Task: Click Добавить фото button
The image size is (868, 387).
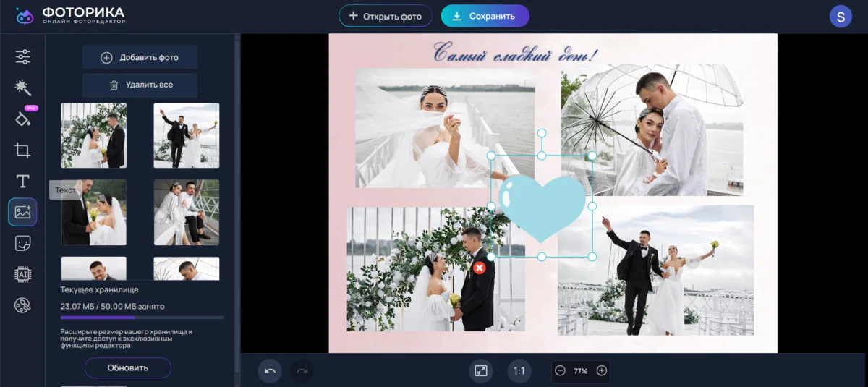Action: (140, 57)
